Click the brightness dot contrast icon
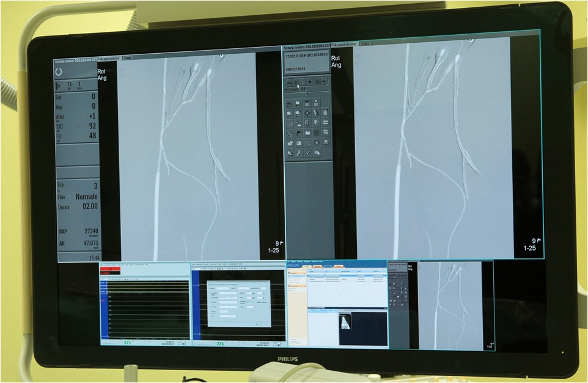Viewport: 588px width, 383px height. pos(298,123)
